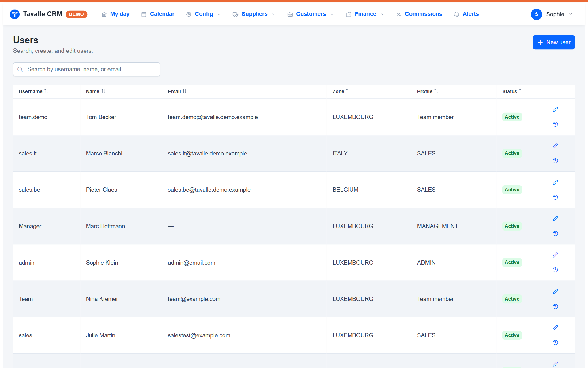View history for team.demo user
Image resolution: width=588 pixels, height=368 pixels.
[555, 124]
